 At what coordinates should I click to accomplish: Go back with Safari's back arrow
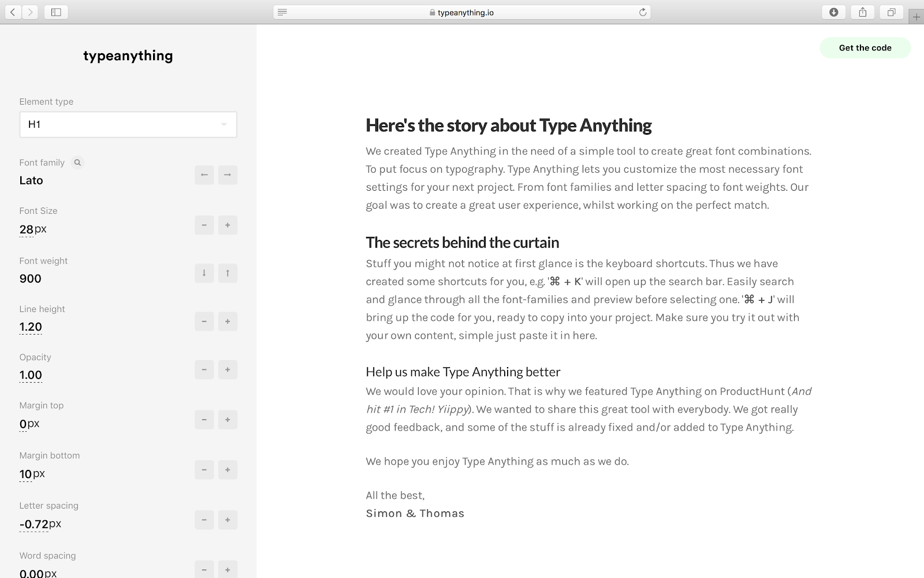13,12
